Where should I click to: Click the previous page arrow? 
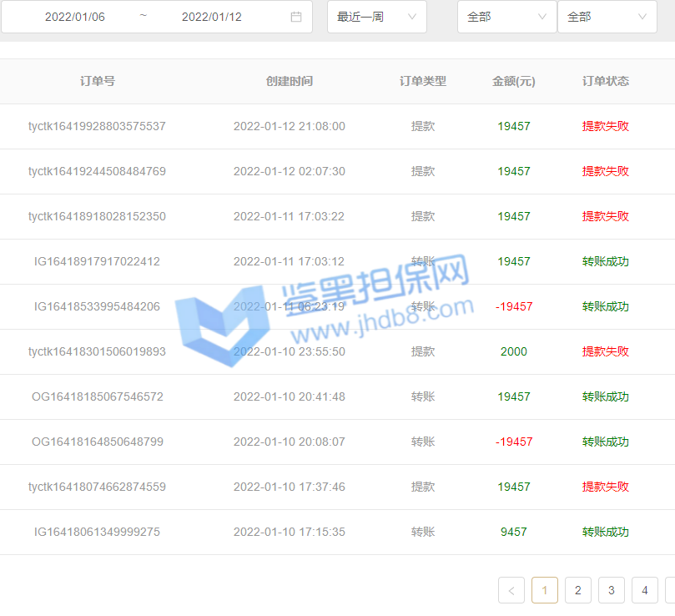click(x=511, y=590)
